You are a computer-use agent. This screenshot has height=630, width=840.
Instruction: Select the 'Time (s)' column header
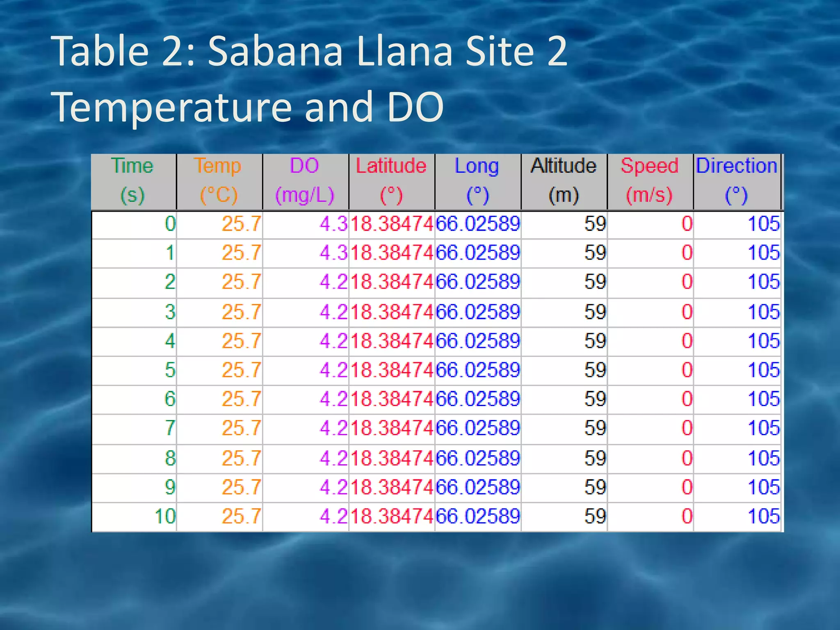(x=134, y=182)
